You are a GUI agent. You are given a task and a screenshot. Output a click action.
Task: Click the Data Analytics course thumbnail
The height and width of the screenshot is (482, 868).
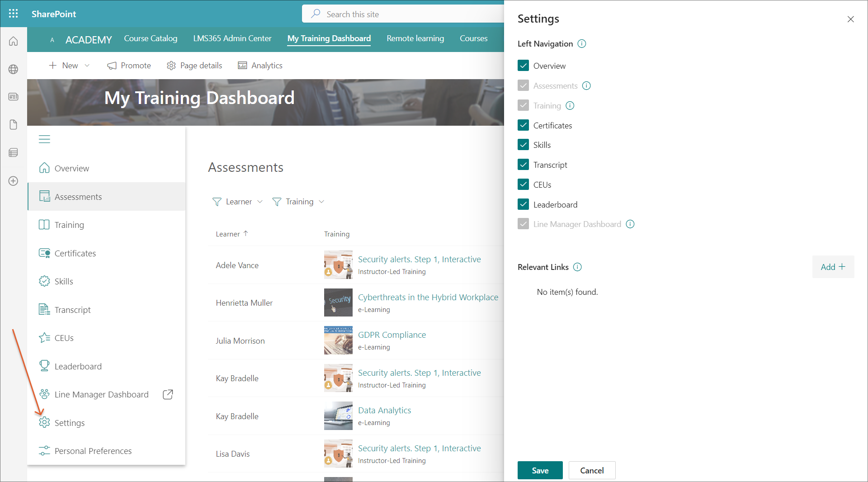(x=338, y=416)
